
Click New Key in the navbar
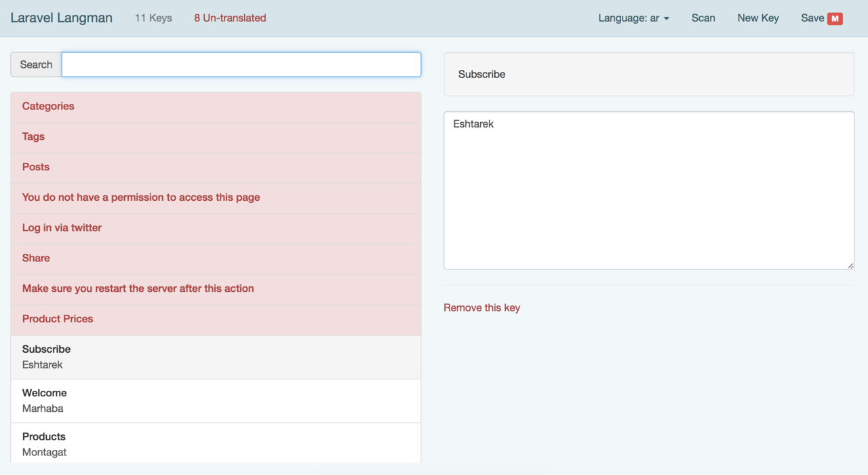coord(758,18)
